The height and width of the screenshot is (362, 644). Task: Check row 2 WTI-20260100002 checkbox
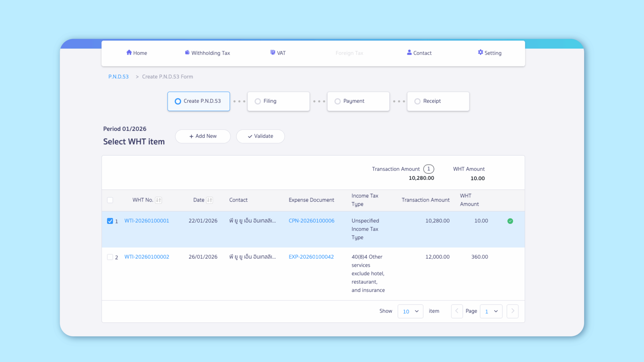[x=110, y=257]
